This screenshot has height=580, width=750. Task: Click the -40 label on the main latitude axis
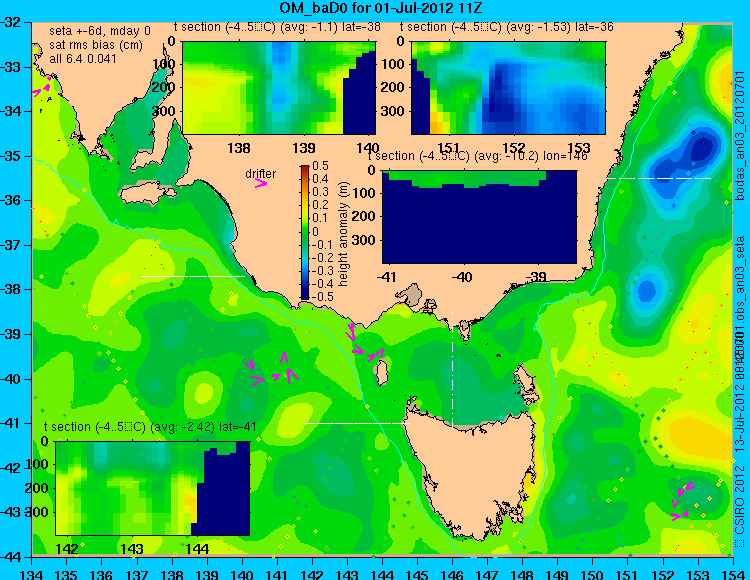(11, 379)
